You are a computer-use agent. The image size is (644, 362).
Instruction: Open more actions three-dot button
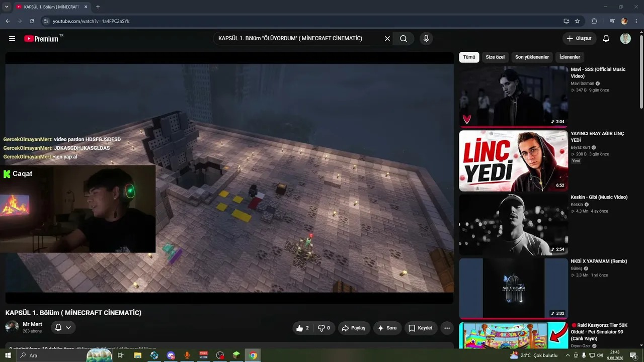[x=447, y=328]
